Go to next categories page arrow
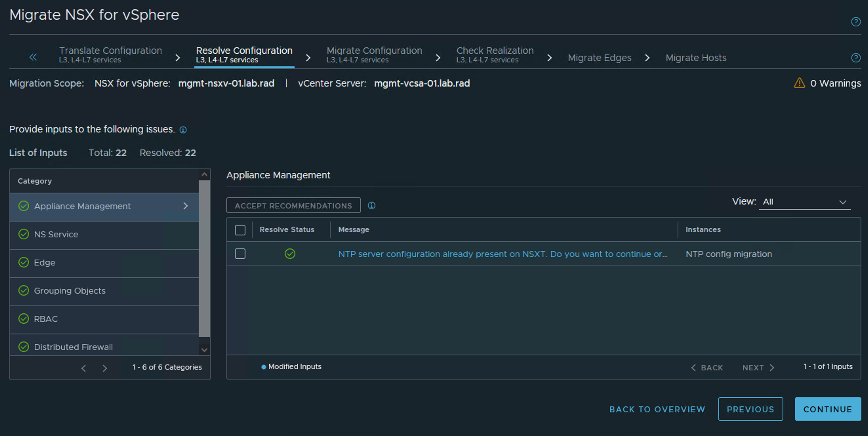This screenshot has height=436, width=868. (105, 368)
